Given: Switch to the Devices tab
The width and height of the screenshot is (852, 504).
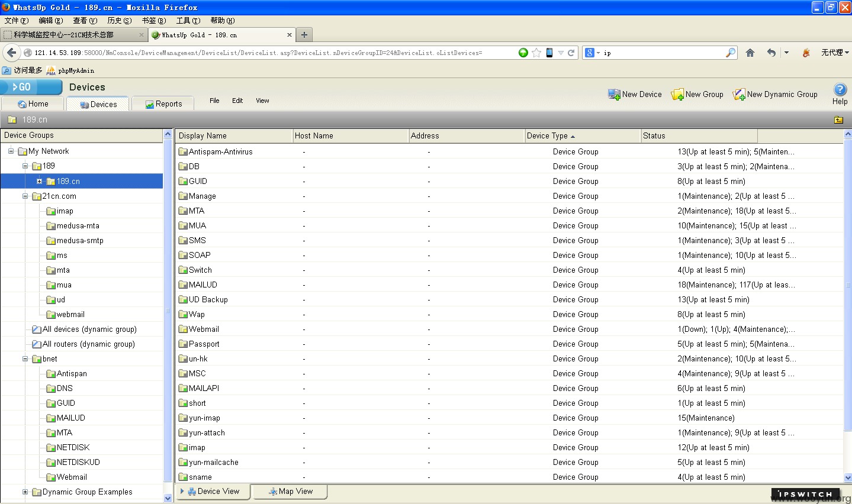Looking at the screenshot, I should (x=98, y=104).
